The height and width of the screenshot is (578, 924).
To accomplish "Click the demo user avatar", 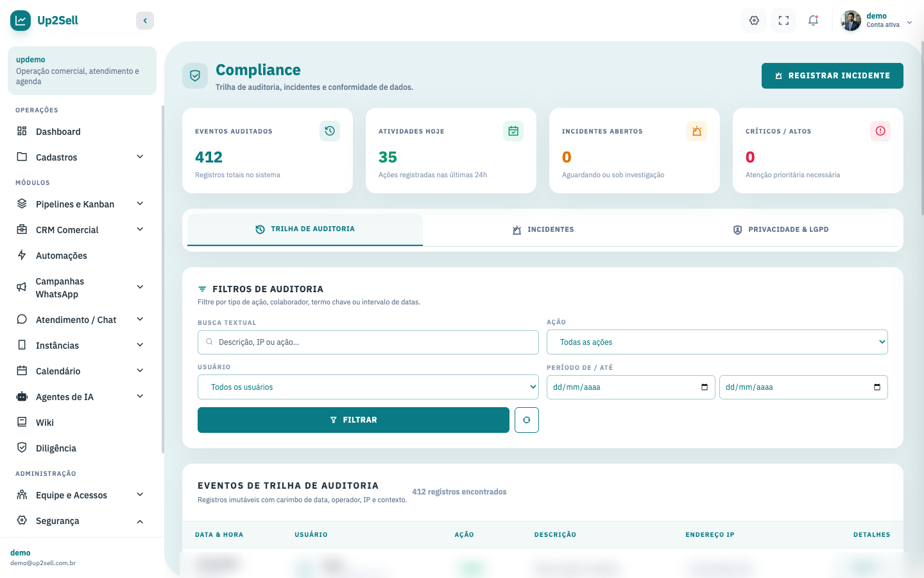I will 851,21.
